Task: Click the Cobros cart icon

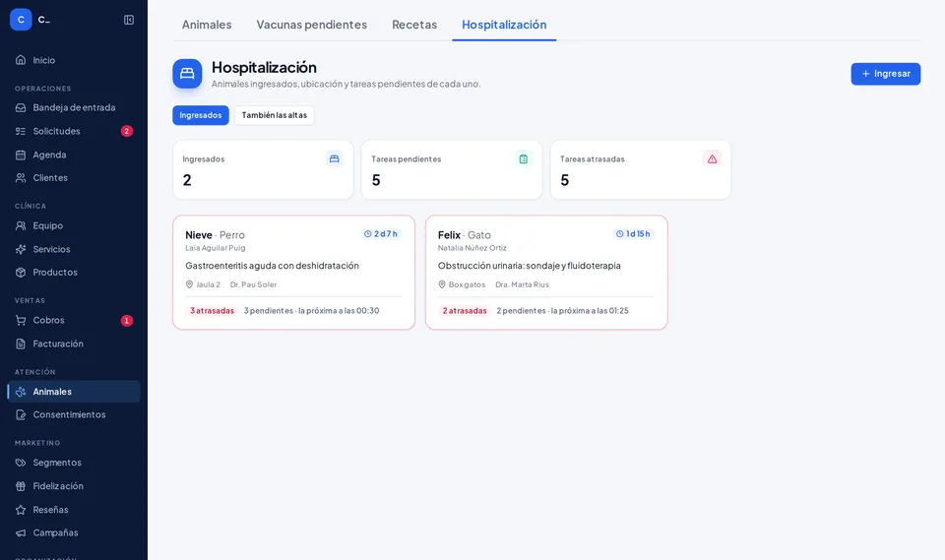Action: click(21, 320)
